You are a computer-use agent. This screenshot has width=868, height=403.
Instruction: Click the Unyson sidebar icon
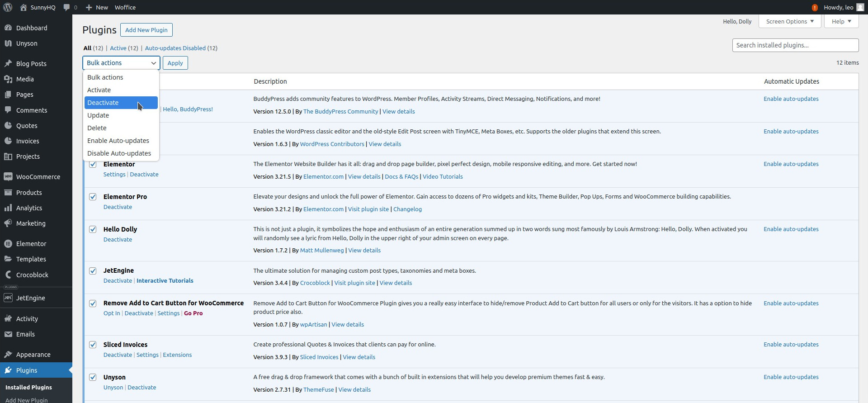(x=8, y=43)
